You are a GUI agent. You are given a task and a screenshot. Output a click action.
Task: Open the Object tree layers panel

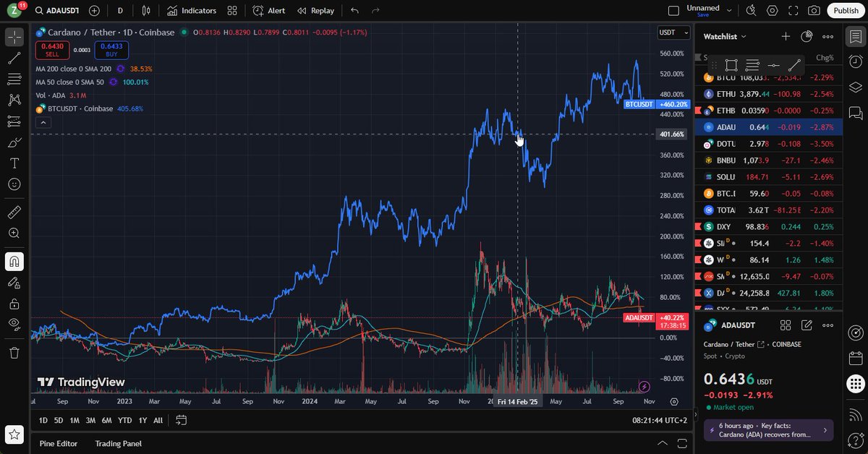[855, 87]
